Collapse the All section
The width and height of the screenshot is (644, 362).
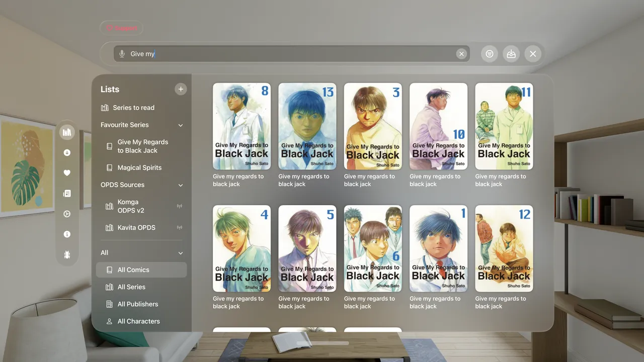(x=181, y=253)
